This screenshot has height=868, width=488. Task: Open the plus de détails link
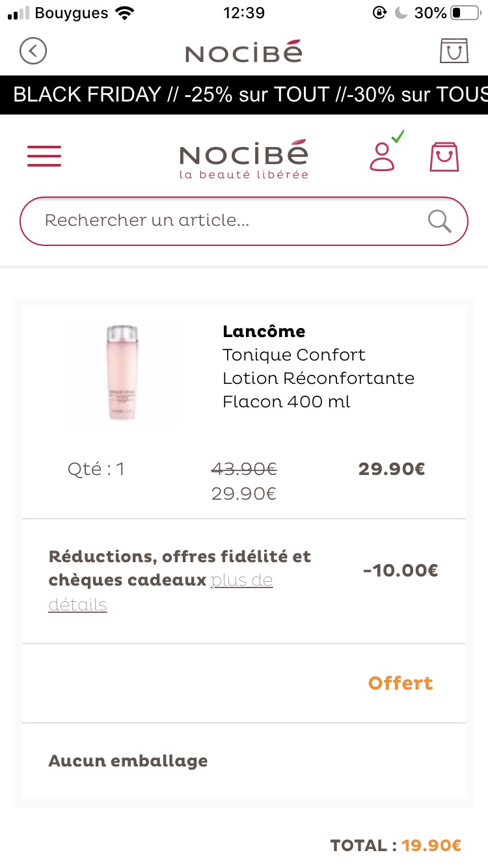click(x=161, y=592)
